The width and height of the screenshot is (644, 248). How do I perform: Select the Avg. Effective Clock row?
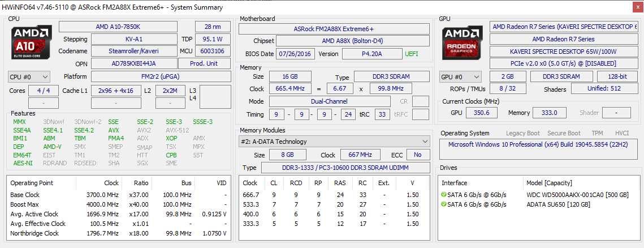pos(118,224)
